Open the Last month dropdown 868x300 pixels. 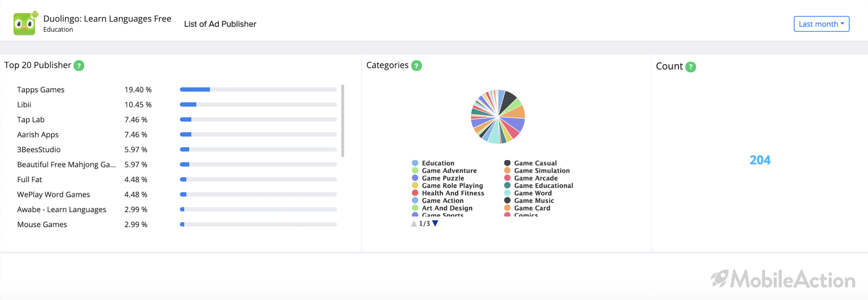click(821, 24)
